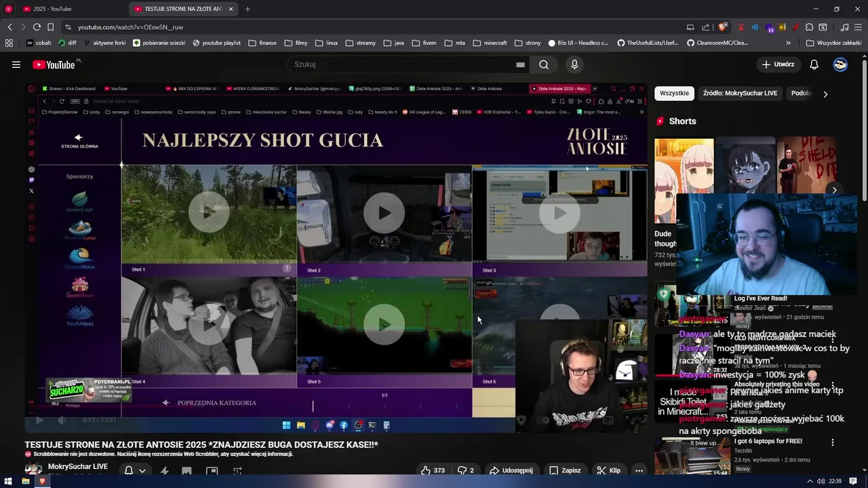Click the Zapisz save button
This screenshot has width=868, height=488.
click(565, 470)
